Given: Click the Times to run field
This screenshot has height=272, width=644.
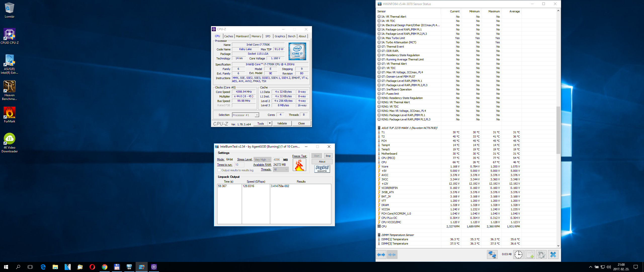Looking at the screenshot, I should [x=239, y=165].
